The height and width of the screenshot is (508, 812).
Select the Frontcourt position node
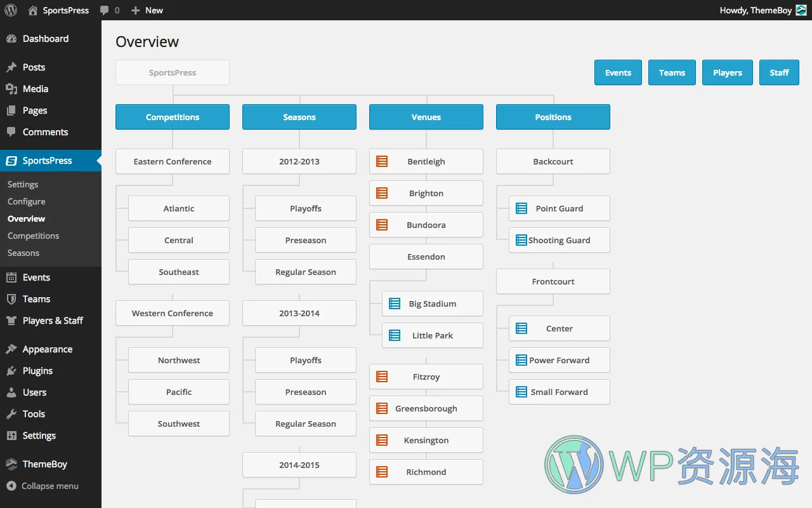pos(553,281)
